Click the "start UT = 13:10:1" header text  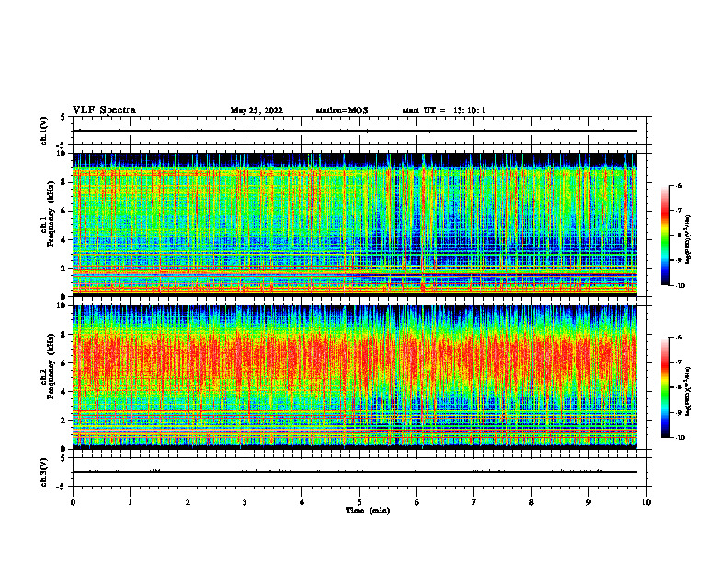tap(444, 110)
